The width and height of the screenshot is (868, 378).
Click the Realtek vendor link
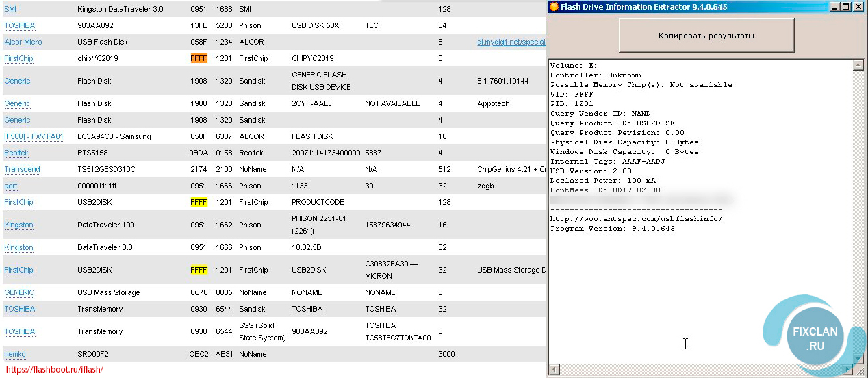tap(16, 153)
